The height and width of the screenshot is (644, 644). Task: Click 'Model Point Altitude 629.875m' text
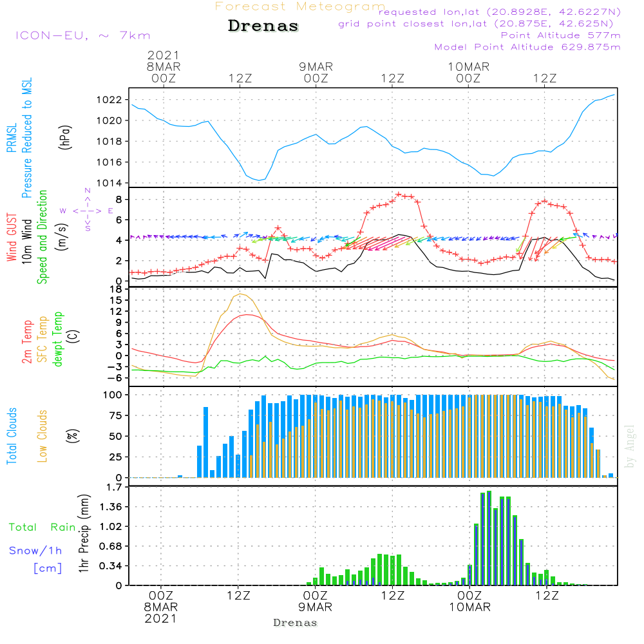[527, 47]
